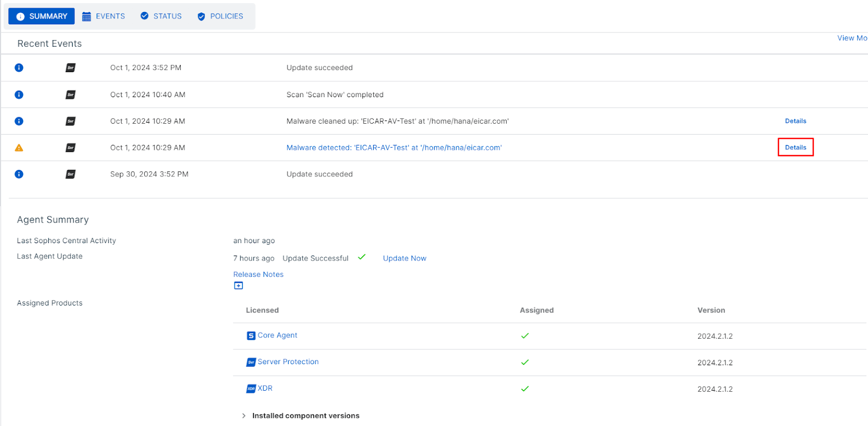Click info icon for Malware cleaned up event
Viewport: 868px width, 426px height.
(x=19, y=121)
